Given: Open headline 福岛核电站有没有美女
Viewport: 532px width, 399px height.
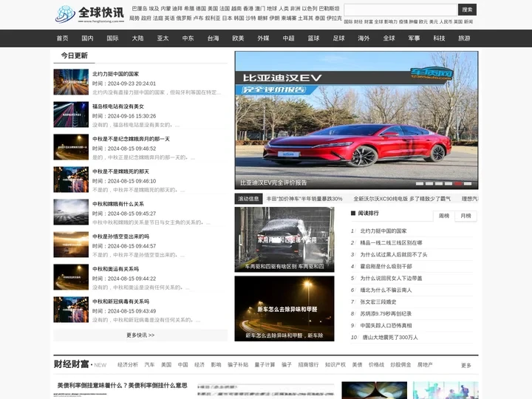Looking at the screenshot, I should tap(118, 106).
